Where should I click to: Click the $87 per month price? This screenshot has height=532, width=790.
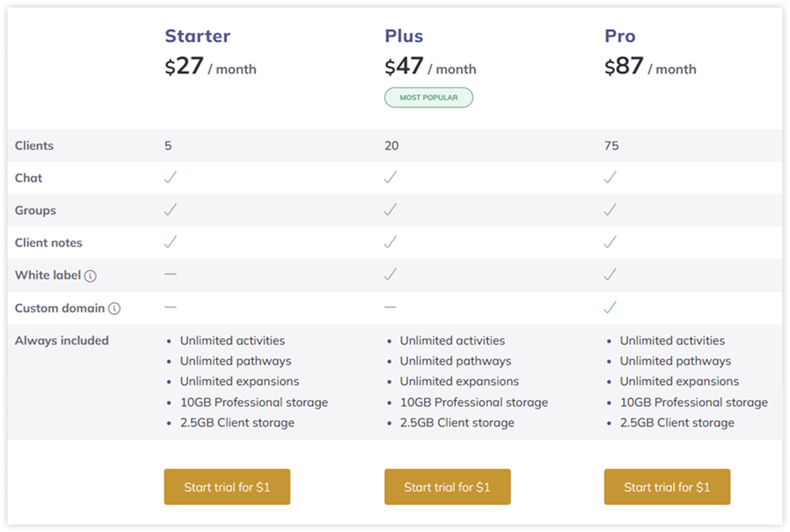coord(651,66)
